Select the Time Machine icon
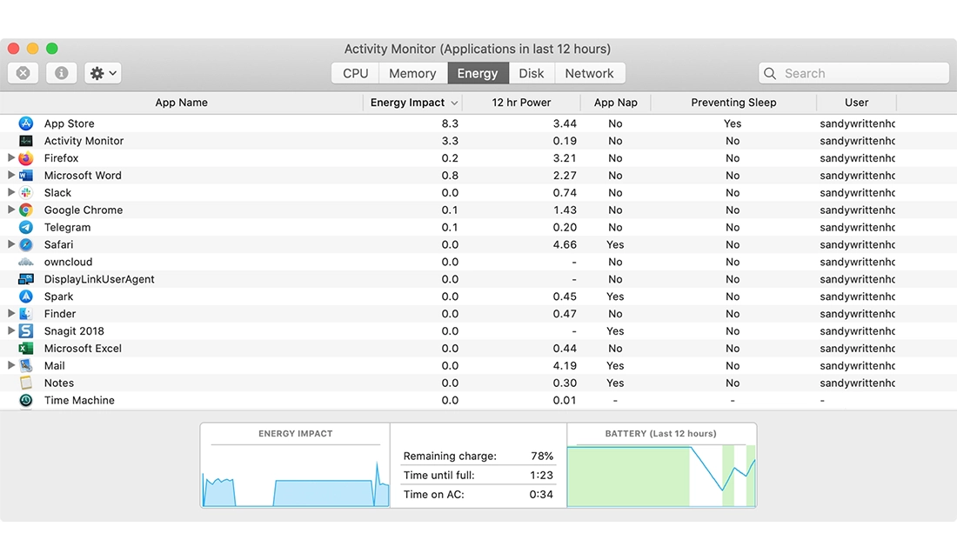 click(x=26, y=401)
